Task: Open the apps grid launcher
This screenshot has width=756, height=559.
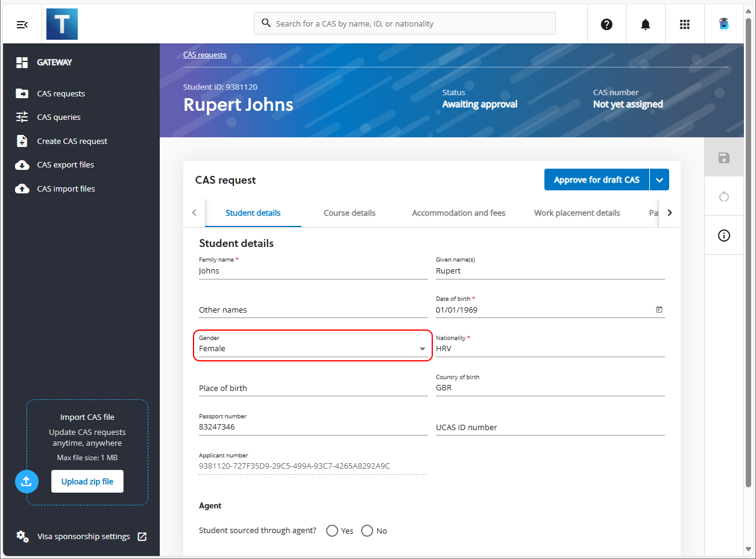Action: [684, 24]
